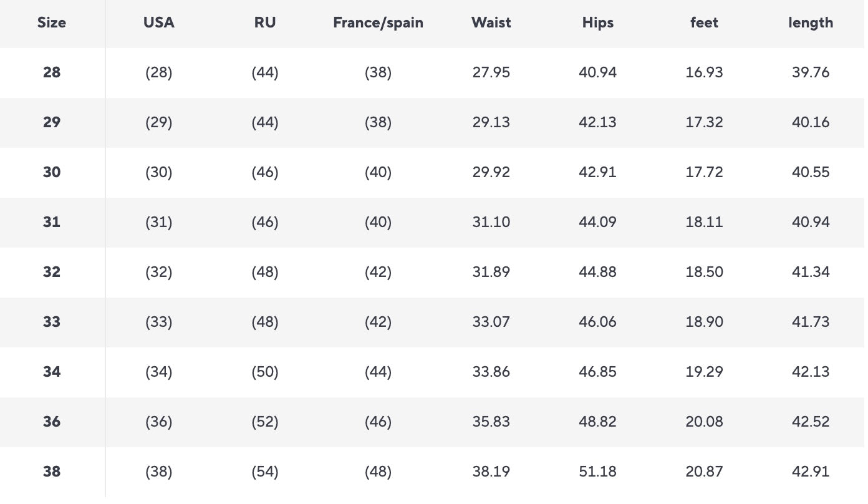Click the feet column header
868x504 pixels.
704,23
